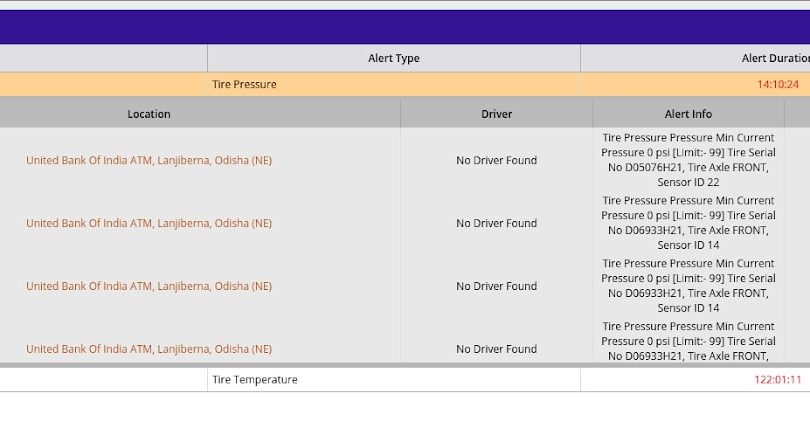810x435 pixels.
Task: Open the fourth row's United Bank location link
Action: click(x=149, y=349)
